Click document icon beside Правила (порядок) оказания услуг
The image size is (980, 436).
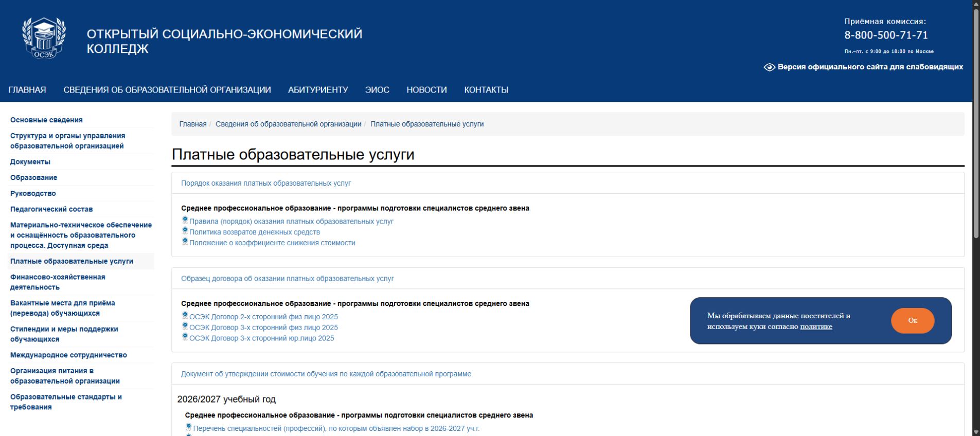185,220
